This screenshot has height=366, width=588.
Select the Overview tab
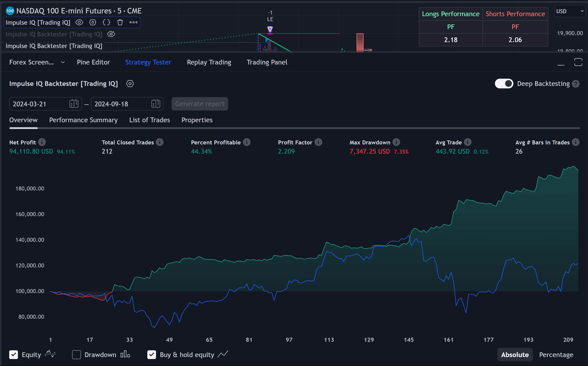click(x=23, y=120)
